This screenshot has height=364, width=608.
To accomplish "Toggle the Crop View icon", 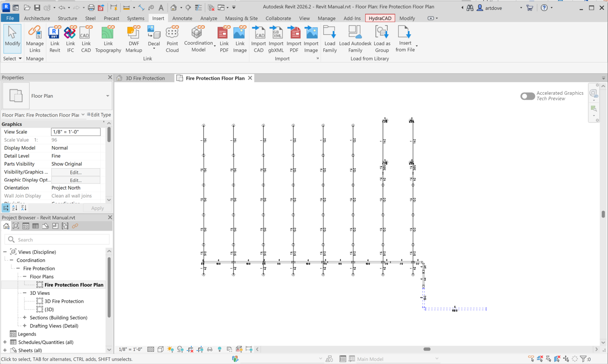I will (190, 349).
